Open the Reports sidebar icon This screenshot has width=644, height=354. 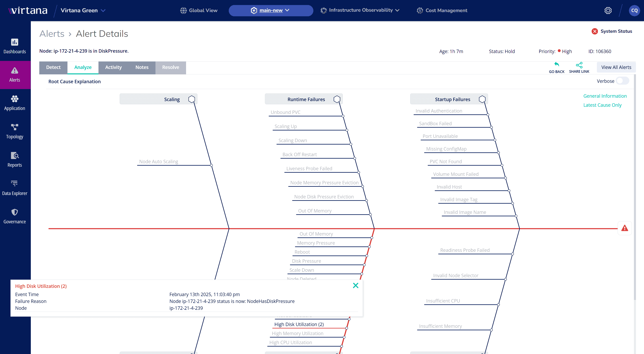tap(14, 156)
